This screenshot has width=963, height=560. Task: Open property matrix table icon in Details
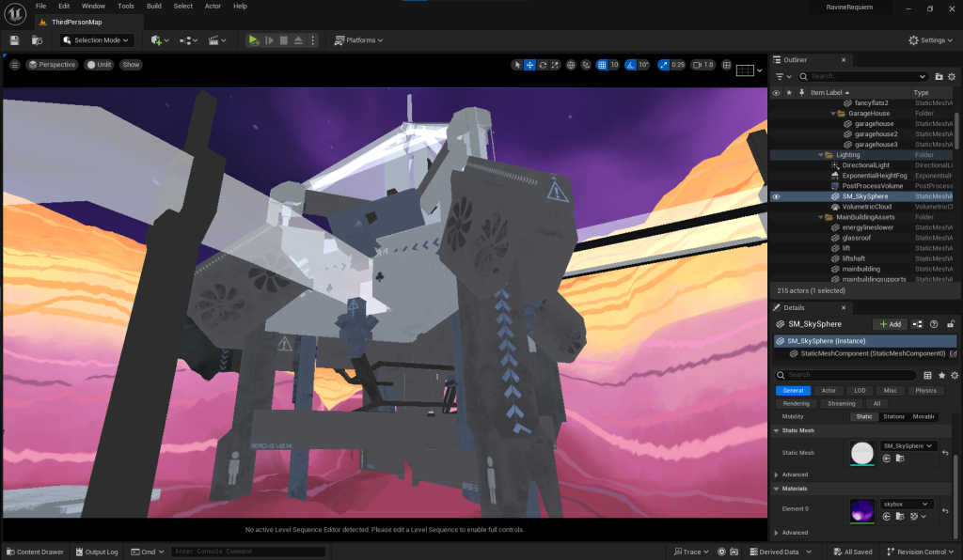927,376
